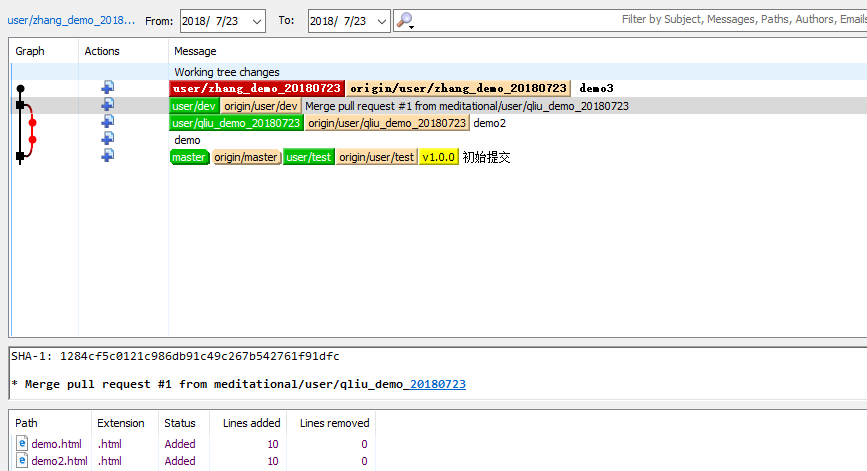Click the yellow v1.0.0 tag label

(x=438, y=157)
